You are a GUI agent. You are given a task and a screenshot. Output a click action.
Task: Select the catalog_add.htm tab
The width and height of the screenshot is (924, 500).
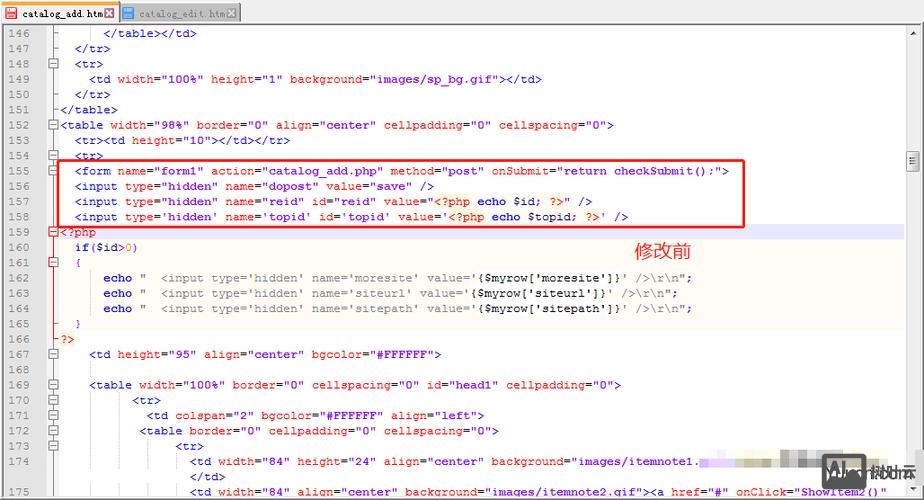click(60, 12)
